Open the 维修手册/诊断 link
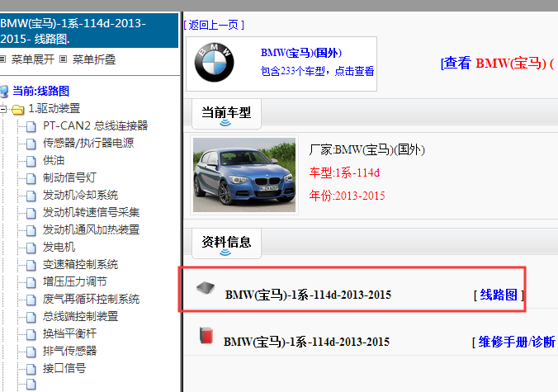 point(517,342)
